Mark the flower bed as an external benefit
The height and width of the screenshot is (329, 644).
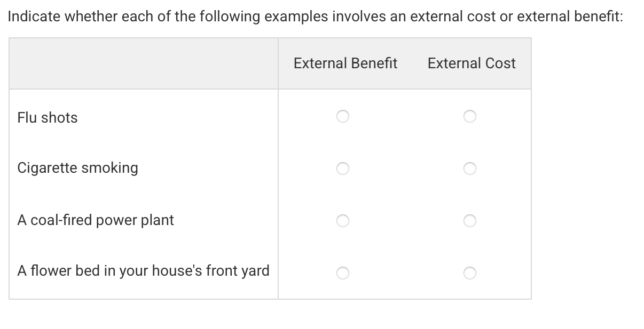[343, 273]
